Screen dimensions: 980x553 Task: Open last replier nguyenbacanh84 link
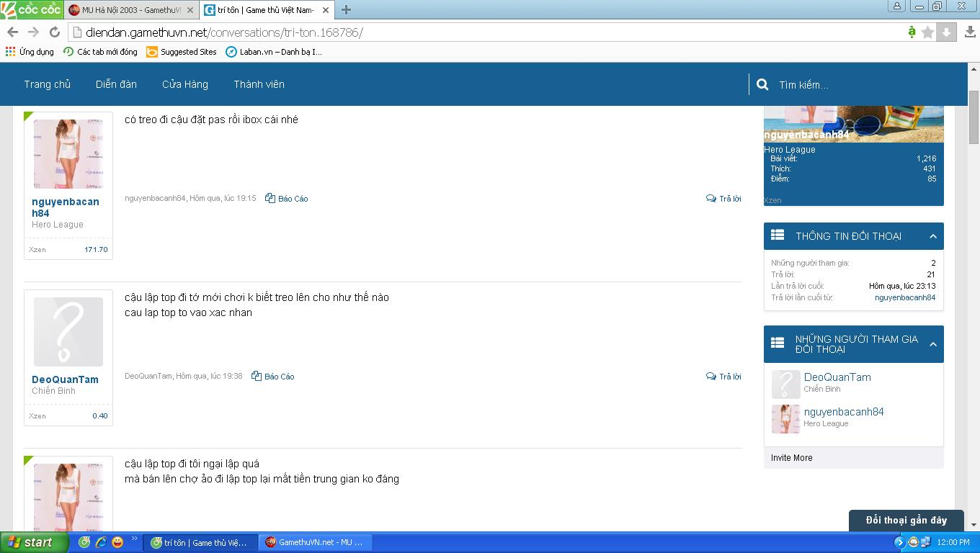coord(905,297)
